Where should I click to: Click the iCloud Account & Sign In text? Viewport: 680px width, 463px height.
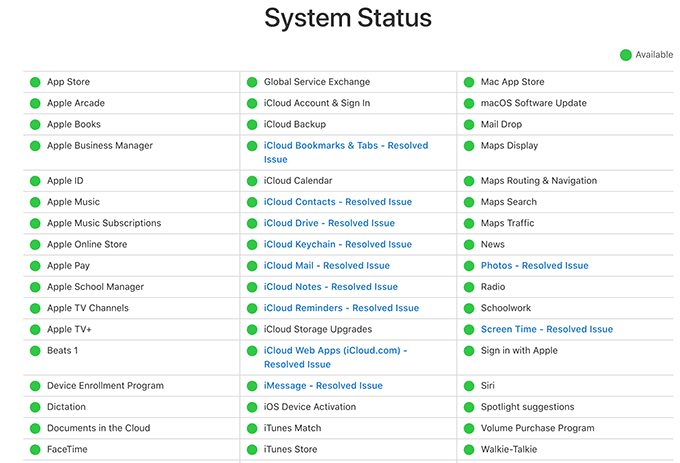(317, 103)
